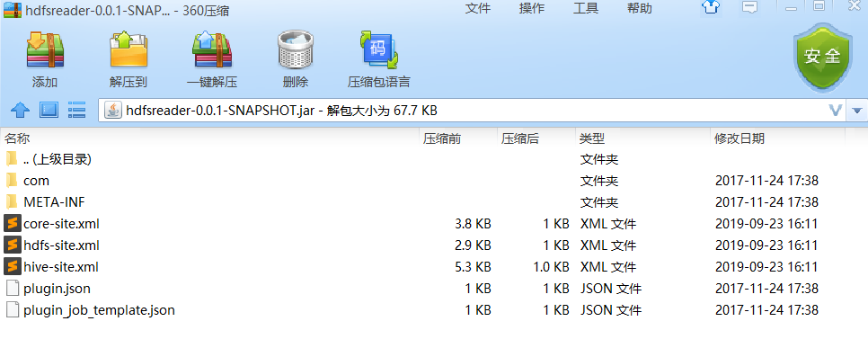Click the hdfs-site.xml file icon
The image size is (868, 339).
tap(13, 245)
